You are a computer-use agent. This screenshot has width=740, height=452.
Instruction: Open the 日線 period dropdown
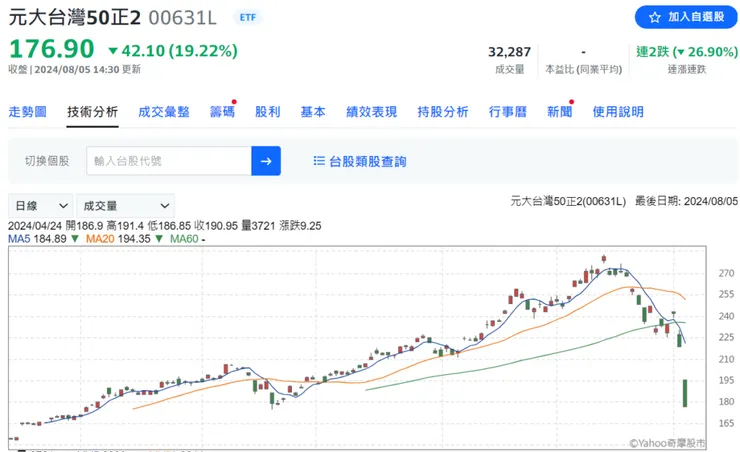click(41, 206)
